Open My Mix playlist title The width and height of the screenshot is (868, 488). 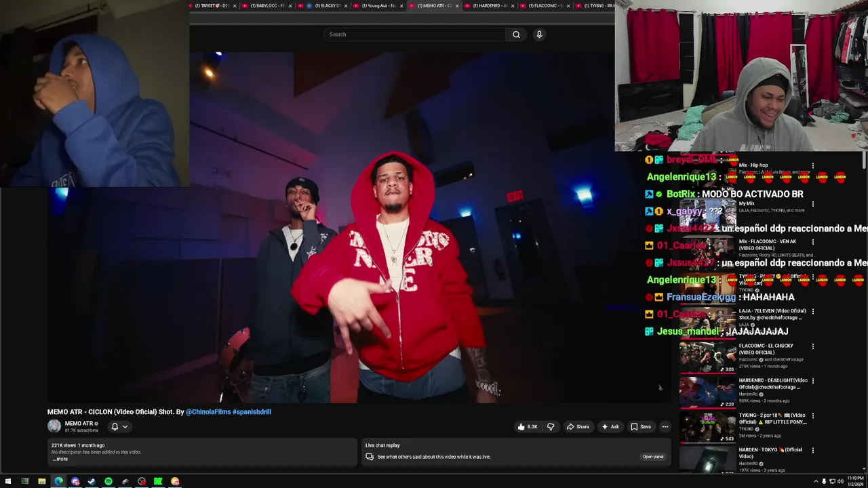tap(747, 203)
